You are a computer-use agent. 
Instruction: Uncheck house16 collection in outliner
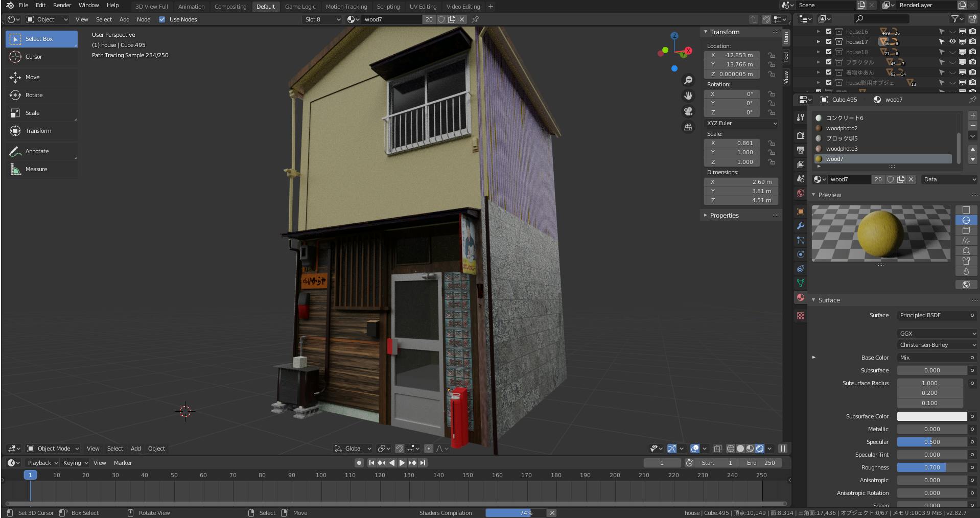point(829,32)
